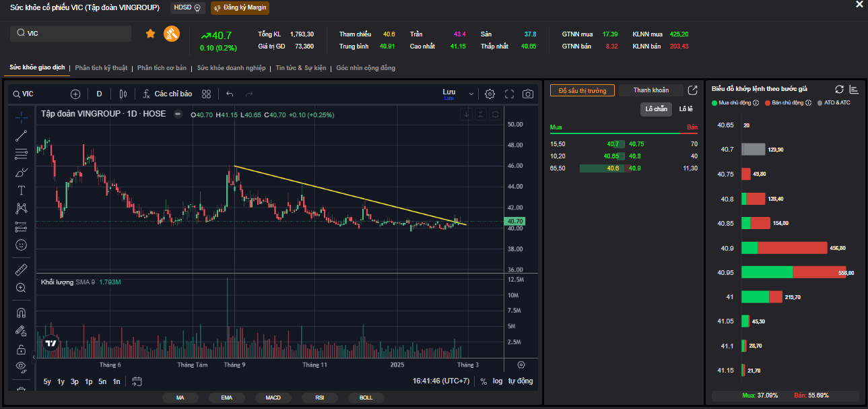Collapse the VINGROUP legend minus button

[178, 114]
